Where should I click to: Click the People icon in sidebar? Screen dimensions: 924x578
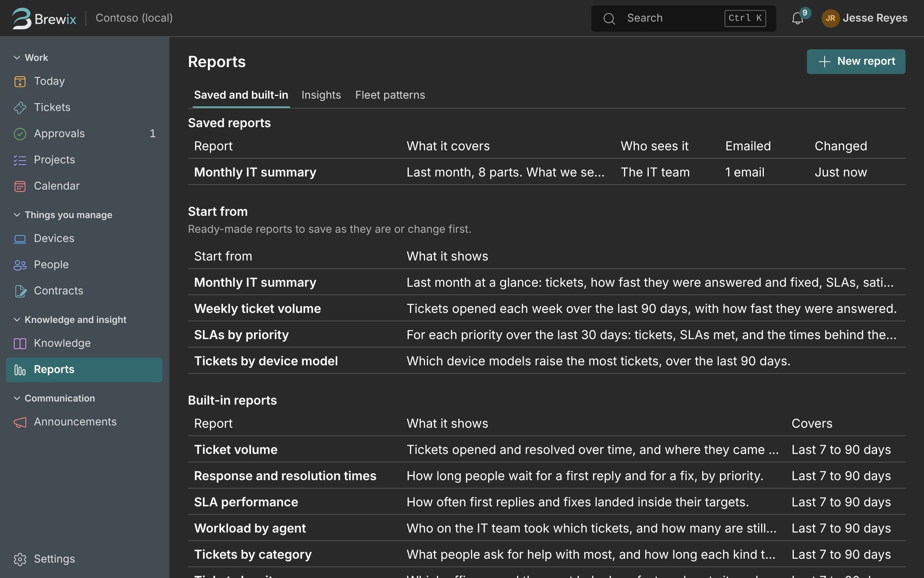(20, 265)
